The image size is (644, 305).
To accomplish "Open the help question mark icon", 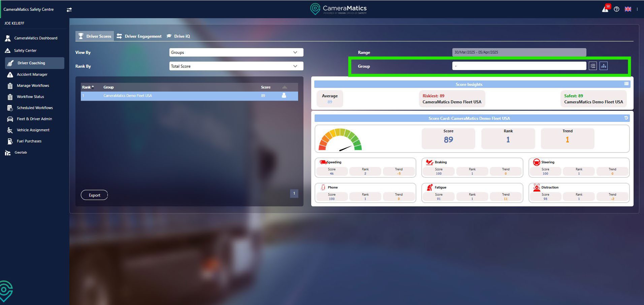I will tap(616, 9).
